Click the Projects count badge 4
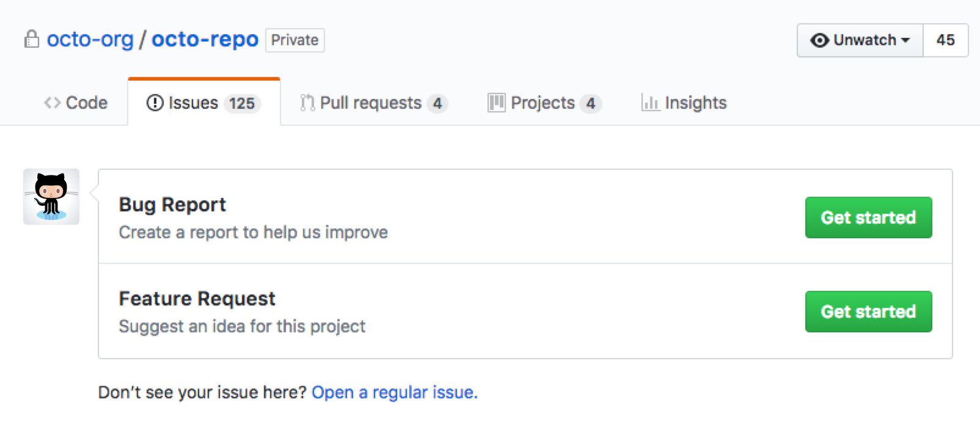980x424 pixels. 591,103
